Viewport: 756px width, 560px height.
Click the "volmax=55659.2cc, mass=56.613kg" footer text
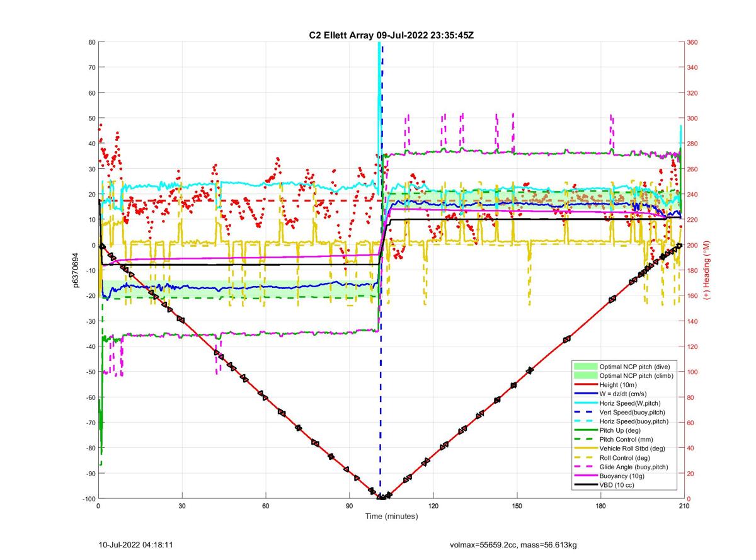point(513,544)
